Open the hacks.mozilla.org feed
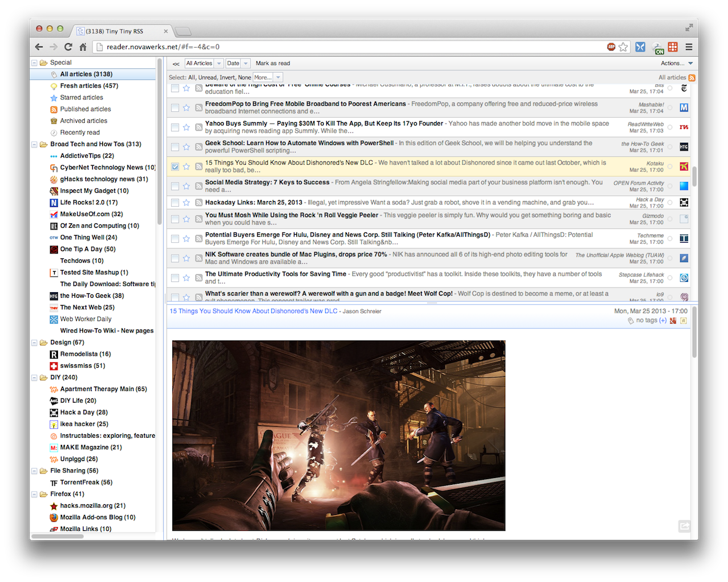This screenshot has width=728, height=582. (x=92, y=506)
